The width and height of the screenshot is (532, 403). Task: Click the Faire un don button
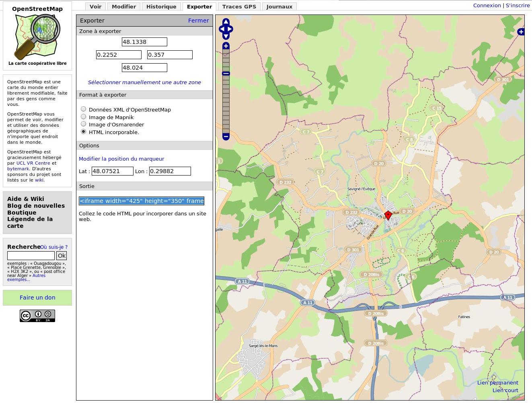37,298
